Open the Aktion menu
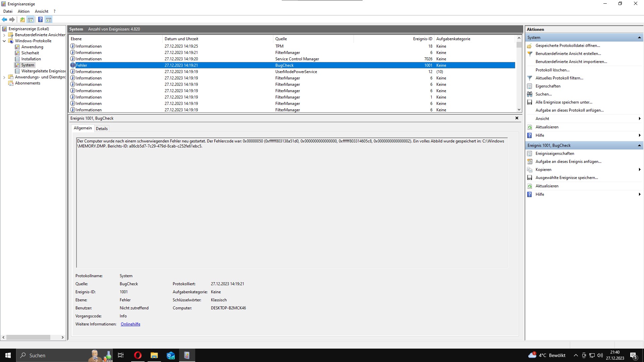The width and height of the screenshot is (644, 362). tap(23, 11)
